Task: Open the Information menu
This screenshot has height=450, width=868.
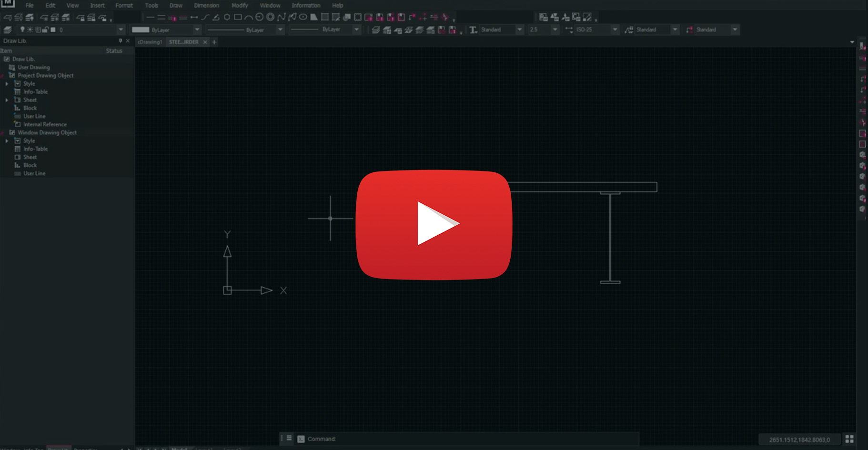Action: (306, 6)
